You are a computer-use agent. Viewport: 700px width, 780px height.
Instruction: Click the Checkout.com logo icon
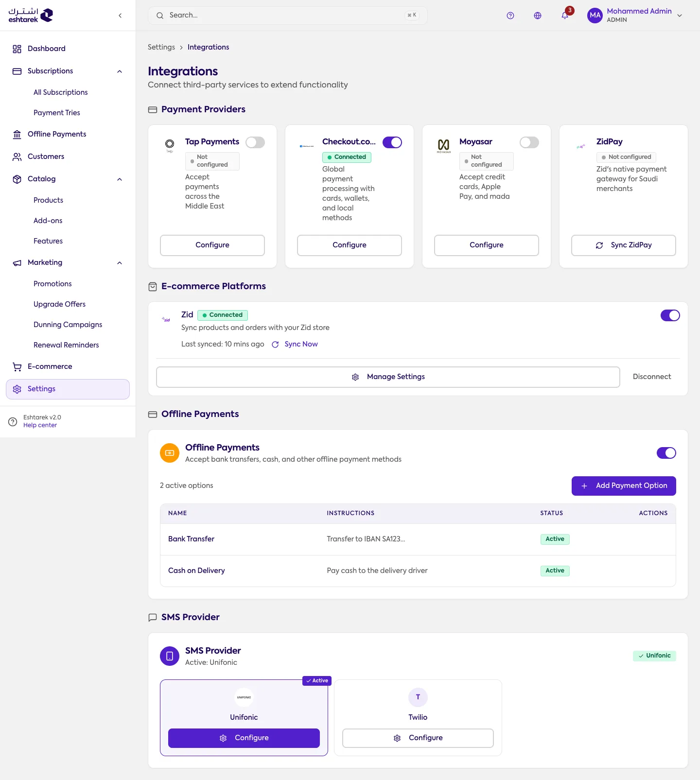(x=307, y=146)
